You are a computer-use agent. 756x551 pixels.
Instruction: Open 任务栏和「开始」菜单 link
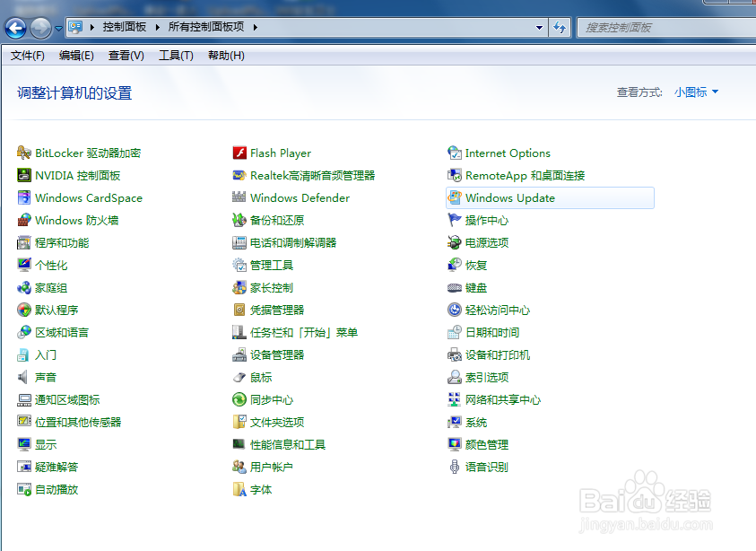click(304, 332)
